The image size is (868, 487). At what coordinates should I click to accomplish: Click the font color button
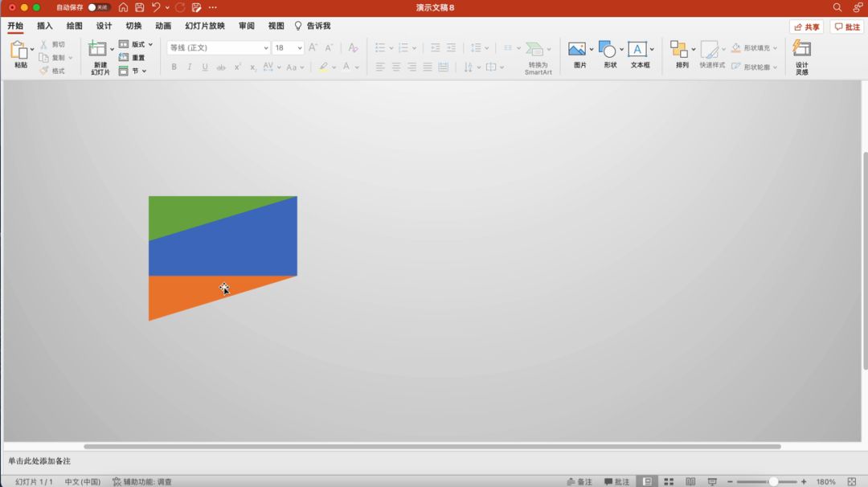pyautogui.click(x=346, y=67)
